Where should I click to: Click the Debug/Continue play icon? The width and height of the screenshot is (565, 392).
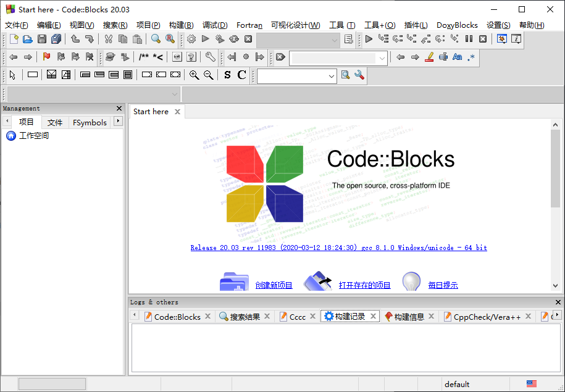369,39
